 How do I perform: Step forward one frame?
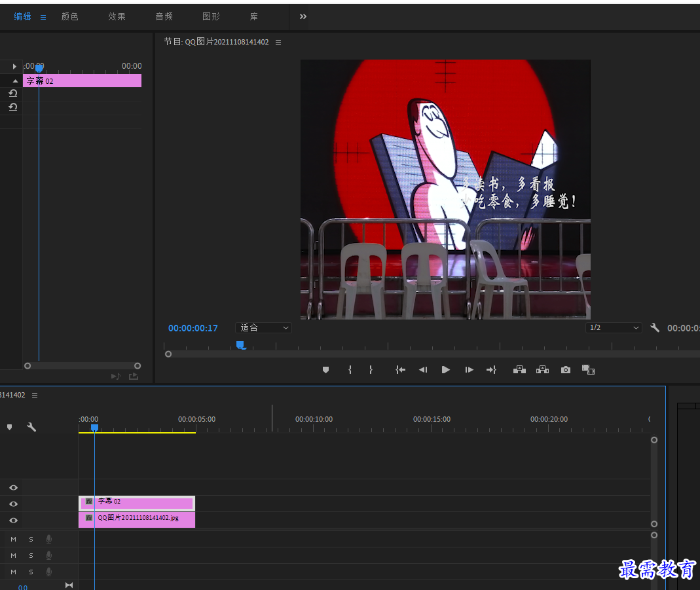pyautogui.click(x=469, y=370)
